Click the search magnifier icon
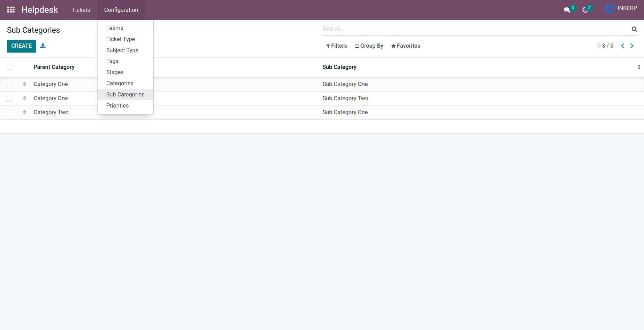The height and width of the screenshot is (330, 644). click(x=634, y=29)
